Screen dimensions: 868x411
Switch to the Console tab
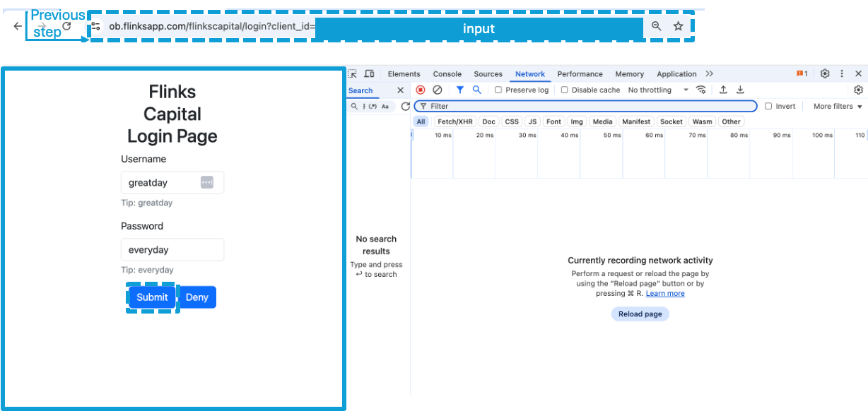(447, 73)
